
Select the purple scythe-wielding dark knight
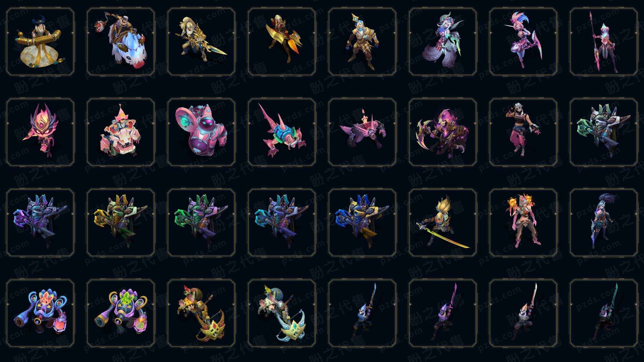coord(443,132)
